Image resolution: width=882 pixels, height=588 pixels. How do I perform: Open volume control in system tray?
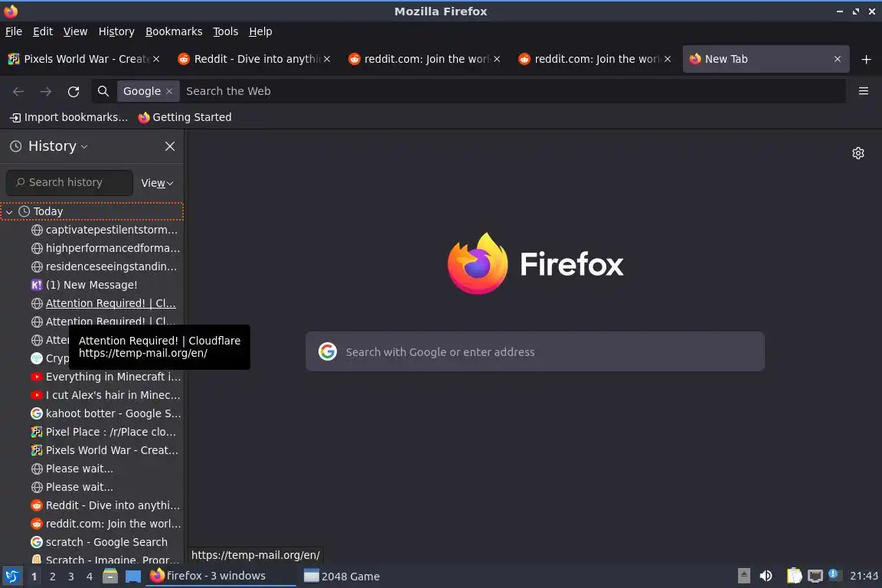(766, 576)
